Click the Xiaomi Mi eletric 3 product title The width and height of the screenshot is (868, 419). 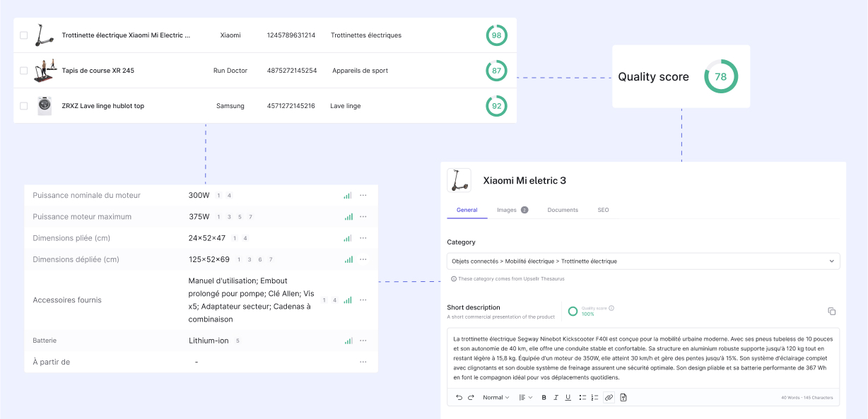click(x=524, y=180)
